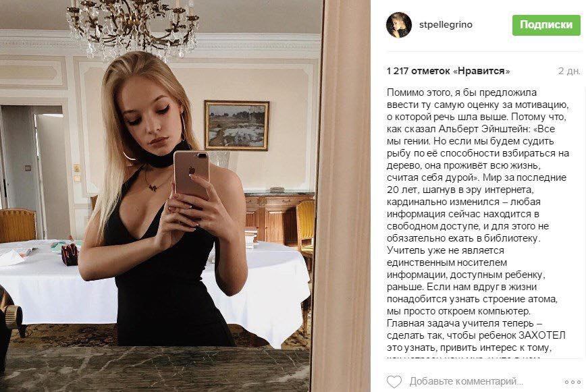This screenshot has height=392, width=586.
Task: Click caption phrase мы просто откроем компьютер
Action: pyautogui.click(x=458, y=311)
